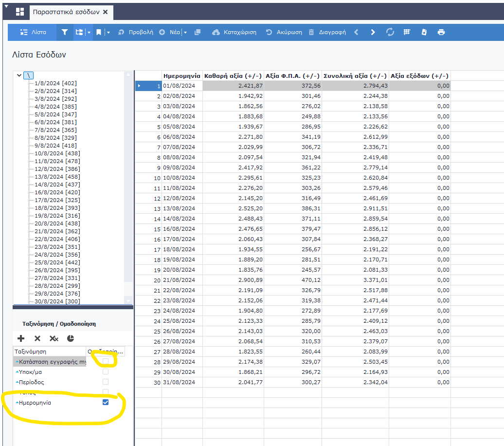Click the printer icon in toolbar

tap(441, 32)
